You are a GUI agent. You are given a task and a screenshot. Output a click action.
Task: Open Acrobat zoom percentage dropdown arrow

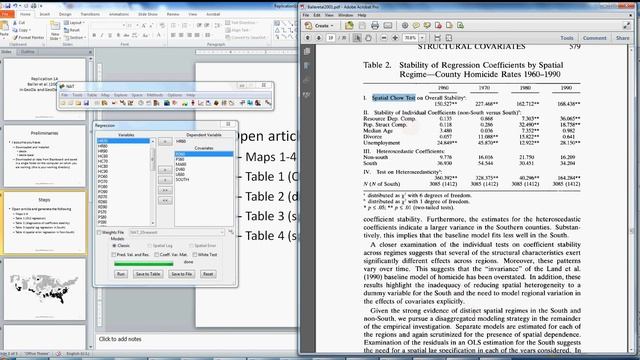point(422,38)
